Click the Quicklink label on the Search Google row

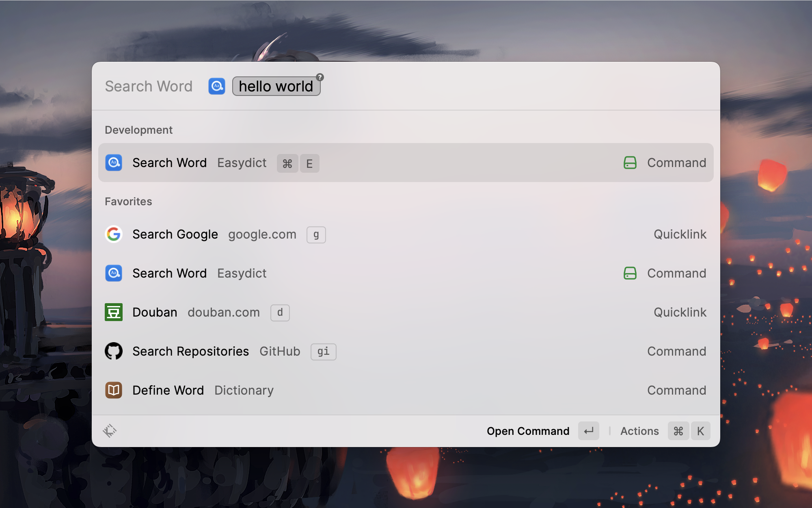(680, 234)
